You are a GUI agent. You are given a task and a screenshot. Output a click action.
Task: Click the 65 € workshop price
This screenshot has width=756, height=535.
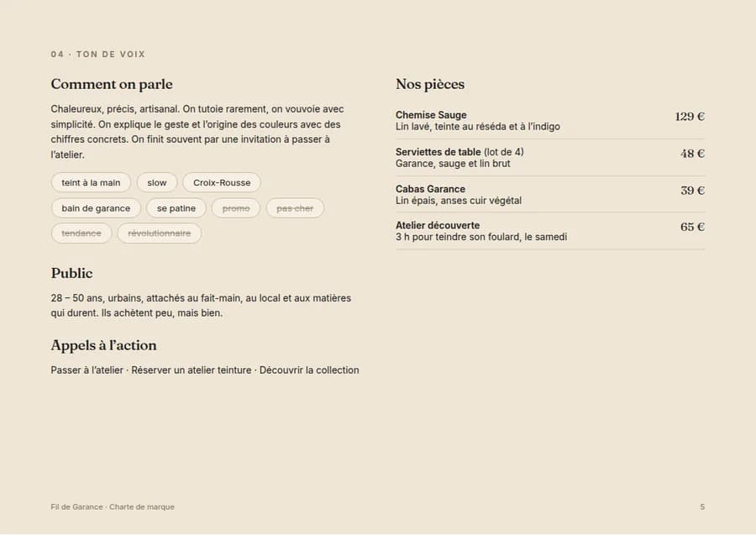pos(692,227)
